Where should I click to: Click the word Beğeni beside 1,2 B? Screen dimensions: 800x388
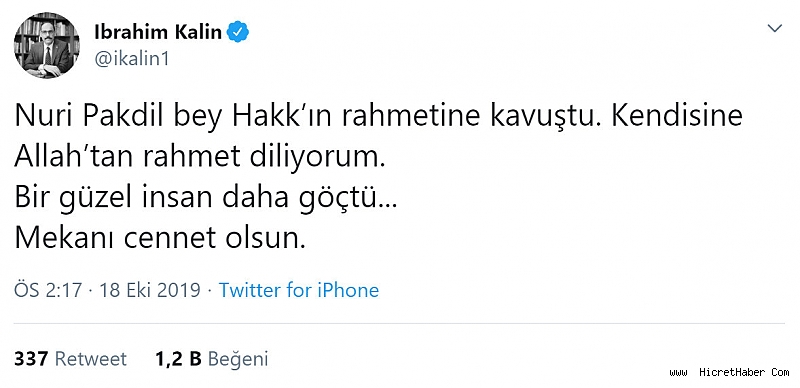pyautogui.click(x=238, y=359)
